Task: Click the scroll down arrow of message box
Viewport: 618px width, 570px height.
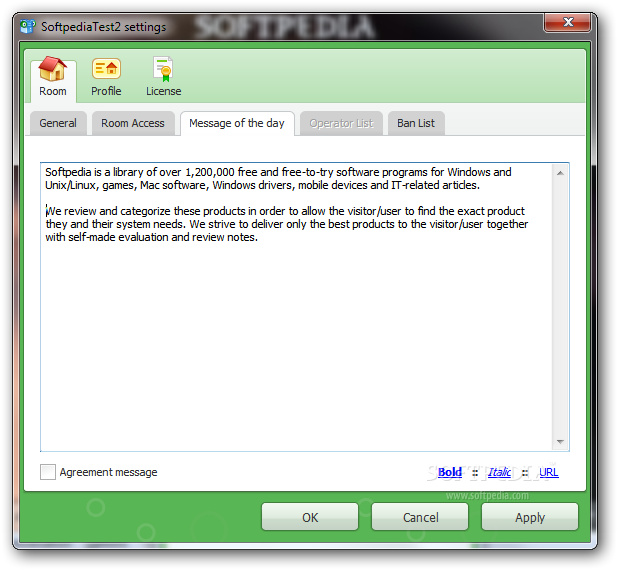Action: [560, 442]
